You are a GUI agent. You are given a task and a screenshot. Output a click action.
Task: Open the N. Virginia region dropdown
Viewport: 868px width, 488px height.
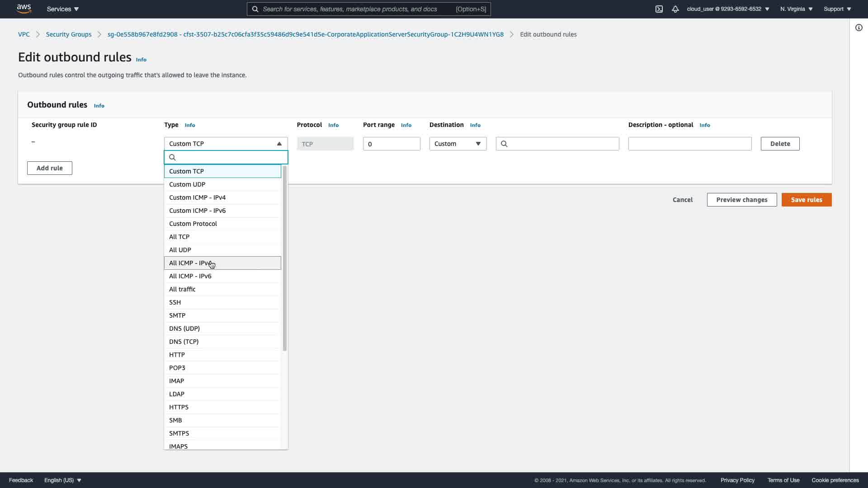(796, 9)
